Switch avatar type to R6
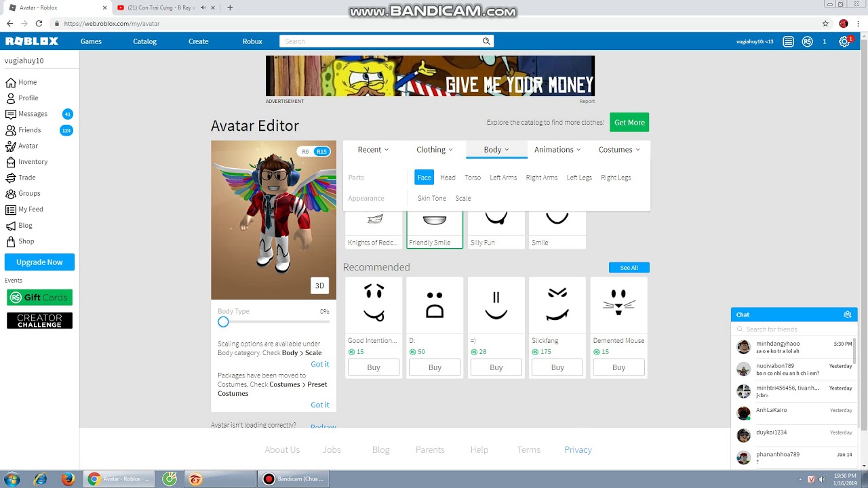 305,151
